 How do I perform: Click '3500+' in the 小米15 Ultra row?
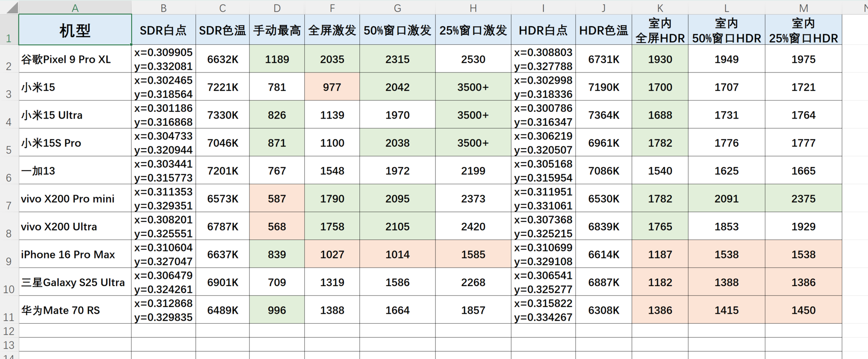[473, 115]
